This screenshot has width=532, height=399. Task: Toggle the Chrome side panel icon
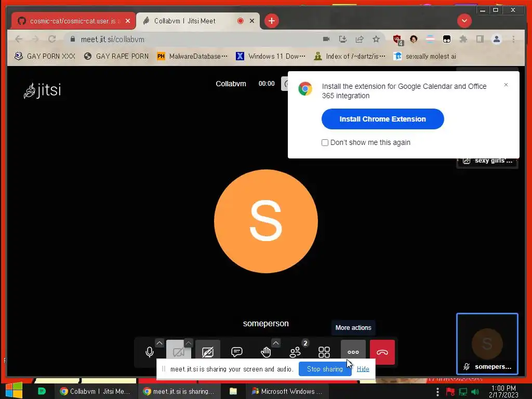(x=480, y=39)
